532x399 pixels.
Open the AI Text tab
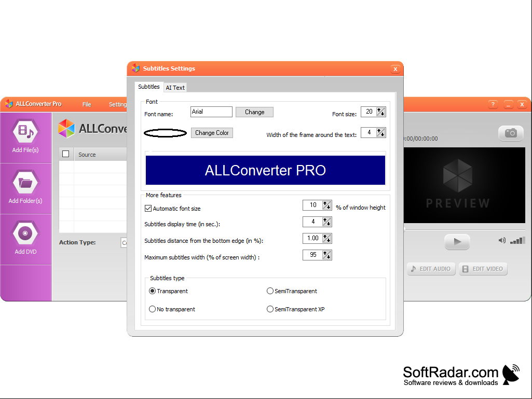pyautogui.click(x=175, y=88)
